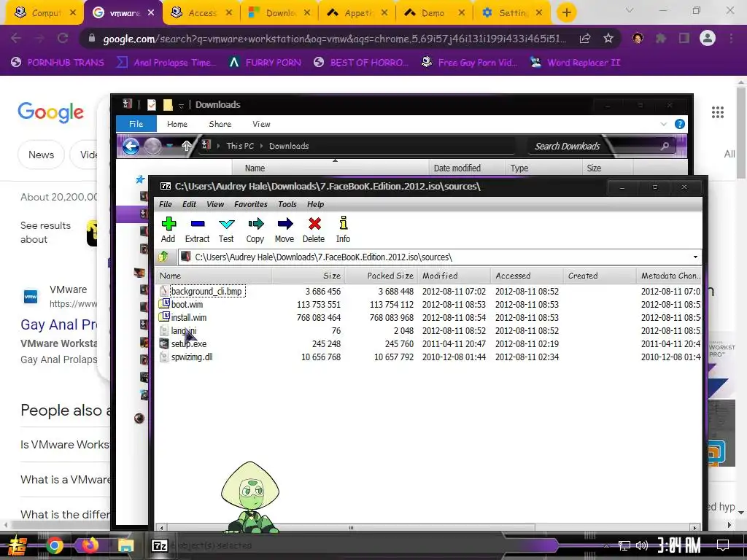747x560 pixels.
Task: Open the taskbar volume speaker icon
Action: point(642,545)
